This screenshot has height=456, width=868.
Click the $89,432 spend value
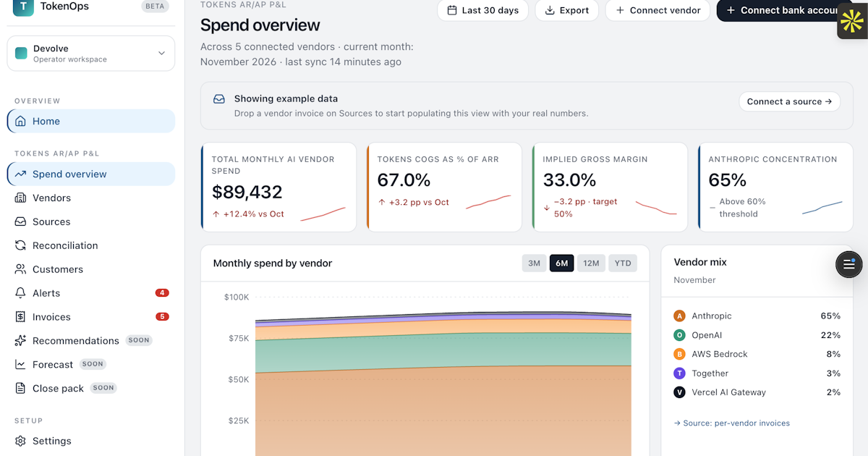coord(247,193)
